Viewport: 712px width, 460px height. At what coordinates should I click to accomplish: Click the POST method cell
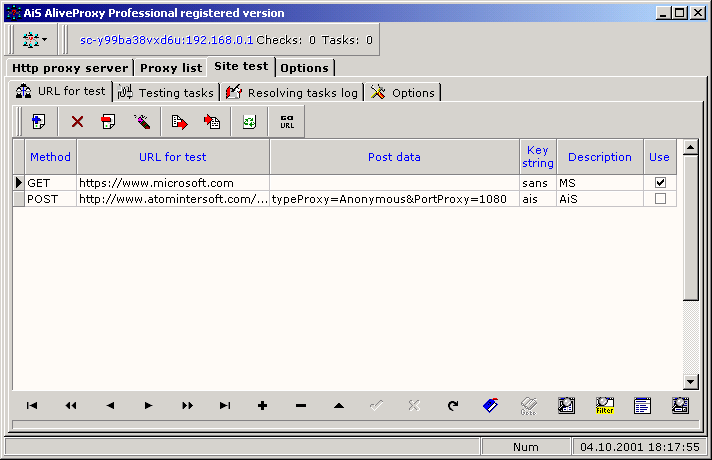tap(51, 198)
